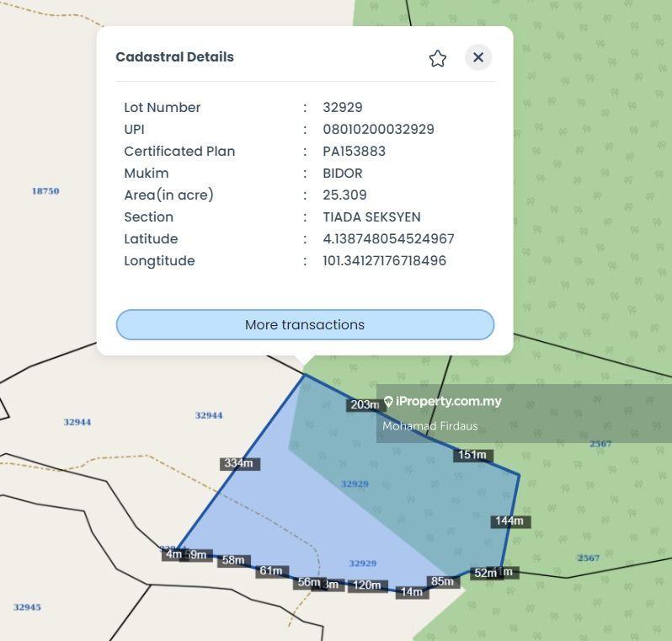The width and height of the screenshot is (672, 641).
Task: Click the star favorite icon
Action: 437,58
